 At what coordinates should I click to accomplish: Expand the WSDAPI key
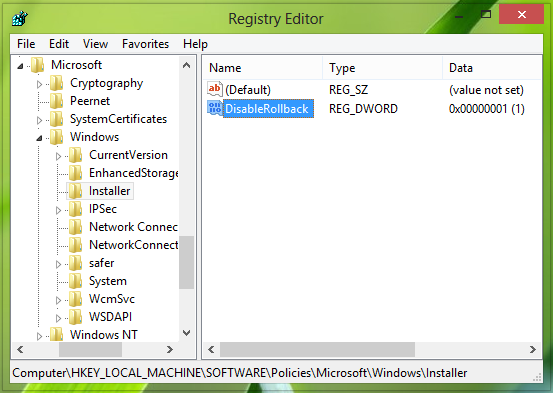pyautogui.click(x=59, y=318)
